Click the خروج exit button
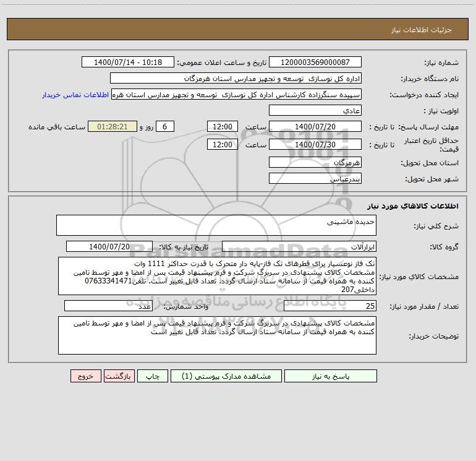Image resolution: width=476 pixels, height=461 pixels. coord(85,376)
